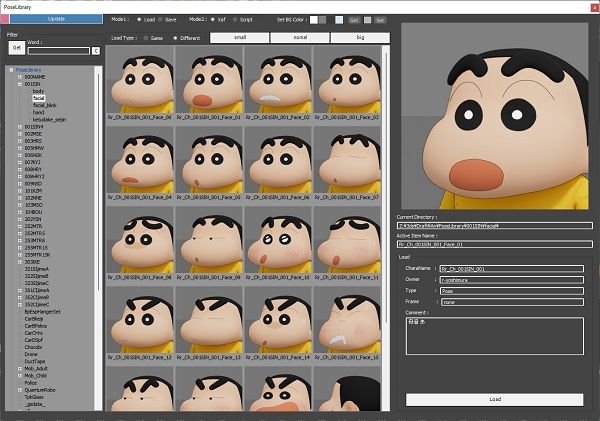Click the C clear button beside Word field
Screen dimensions: 600x421
96,51
